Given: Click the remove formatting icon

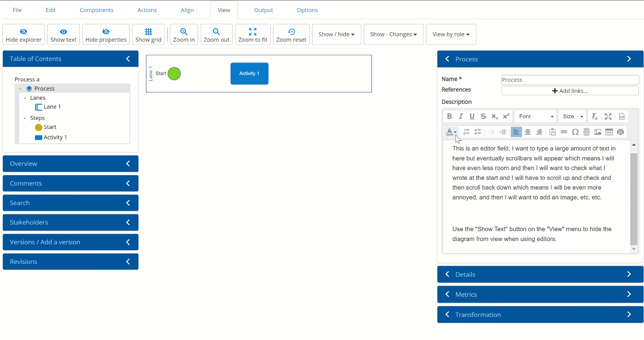Looking at the screenshot, I should pos(594,116).
